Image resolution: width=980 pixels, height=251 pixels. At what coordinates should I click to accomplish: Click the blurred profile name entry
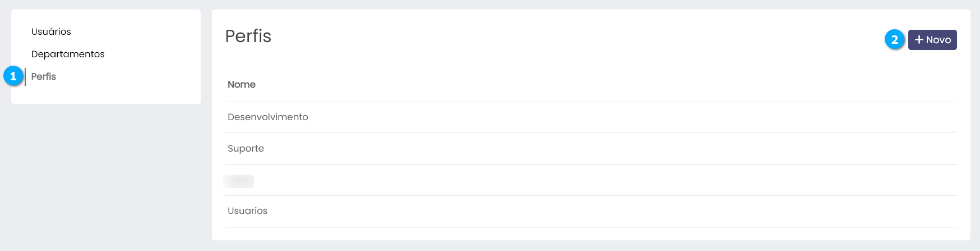pyautogui.click(x=239, y=181)
